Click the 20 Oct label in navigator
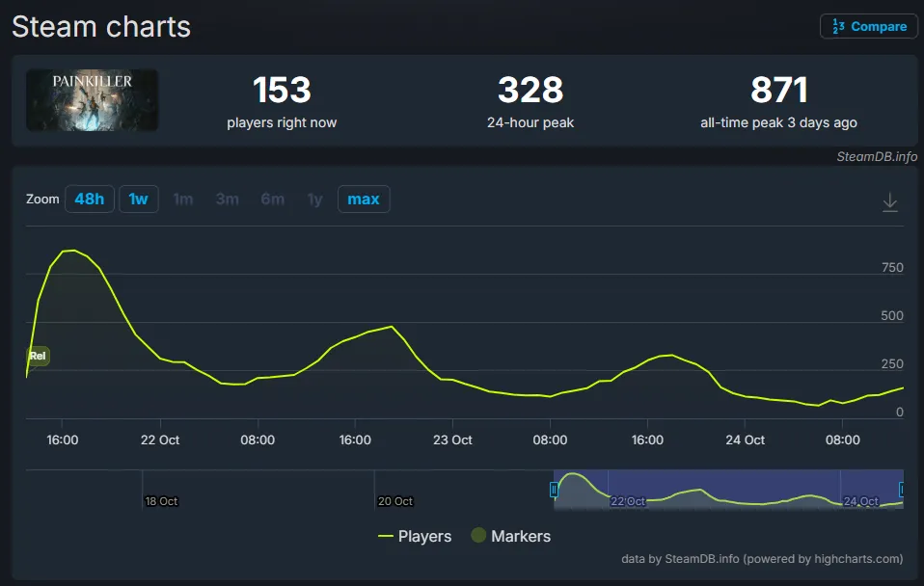This screenshot has width=924, height=586. click(395, 501)
